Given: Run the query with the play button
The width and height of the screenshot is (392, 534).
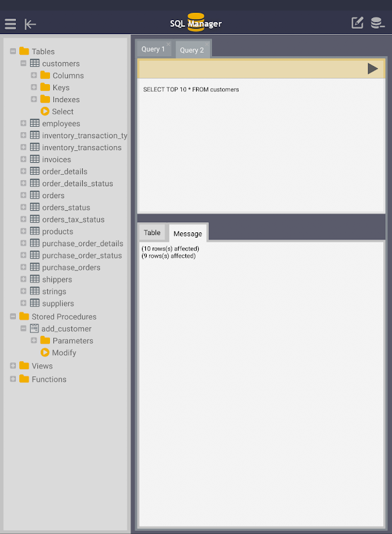Looking at the screenshot, I should [373, 69].
